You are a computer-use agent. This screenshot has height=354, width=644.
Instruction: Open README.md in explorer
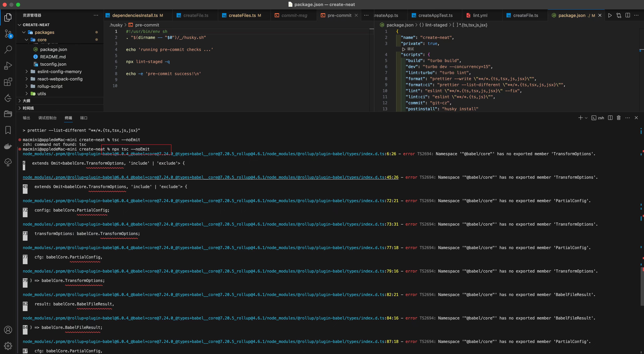[x=53, y=57]
